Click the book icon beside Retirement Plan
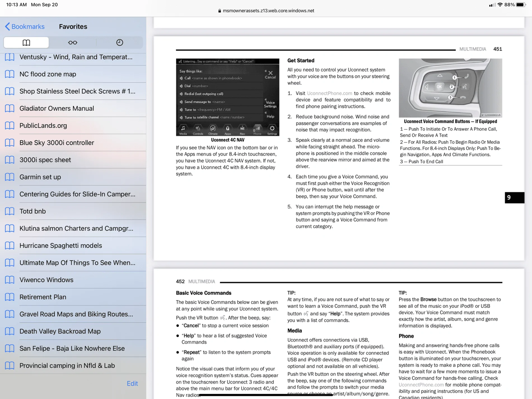Viewport: 532px width, 399px height. [x=10, y=297]
